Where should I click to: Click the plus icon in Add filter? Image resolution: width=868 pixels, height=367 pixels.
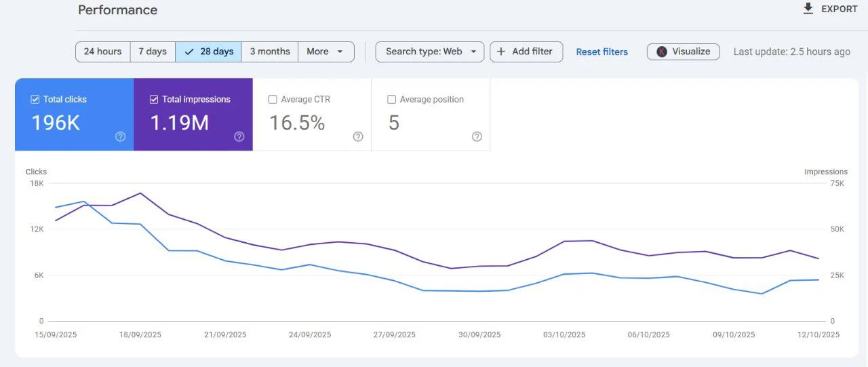501,52
